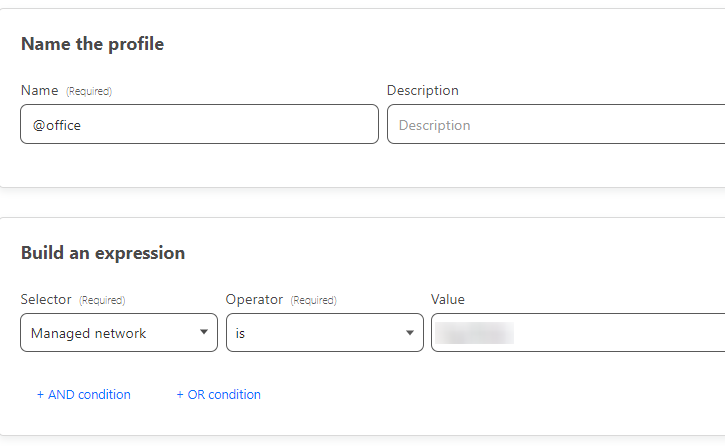Click the Operator field label
Viewport: 725px width, 446px height.
pos(254,300)
